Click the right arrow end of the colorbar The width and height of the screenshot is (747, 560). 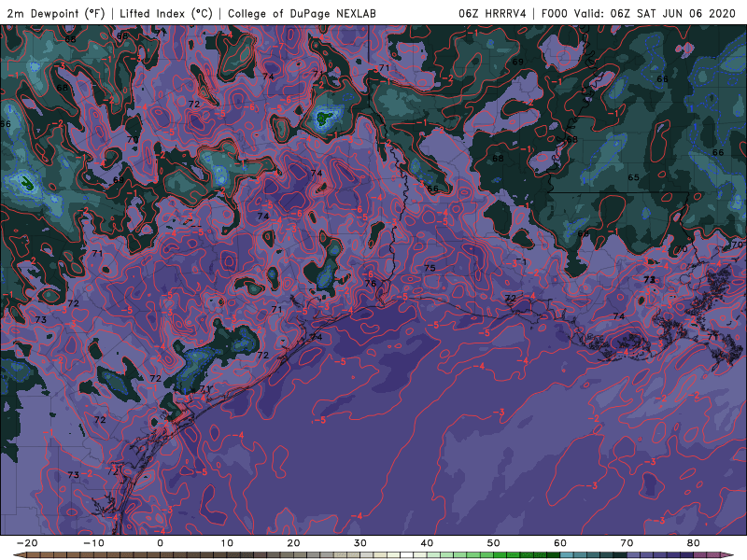(727, 555)
